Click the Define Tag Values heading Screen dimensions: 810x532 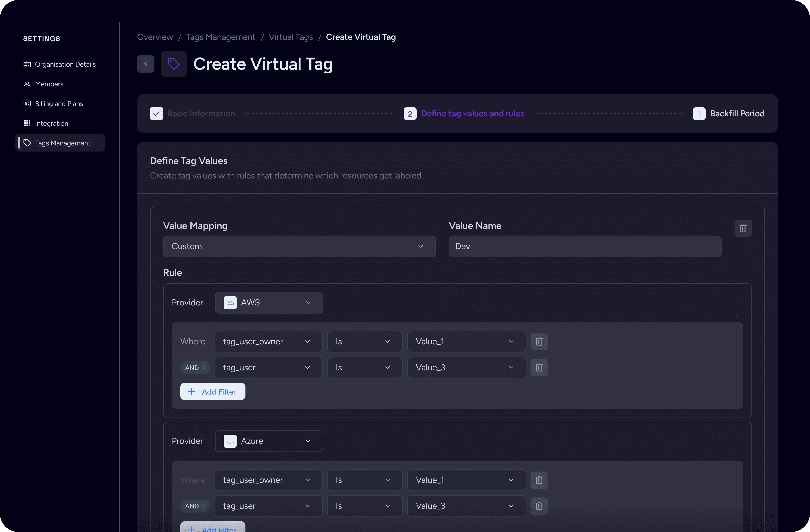tap(189, 161)
